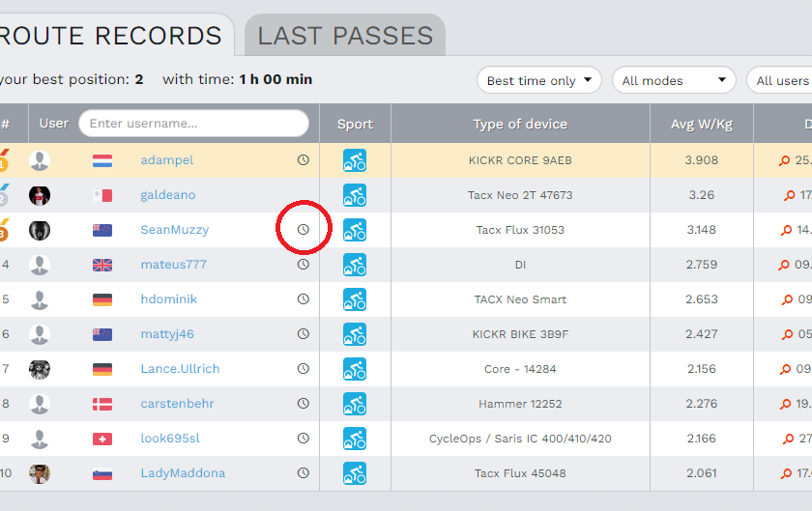The height and width of the screenshot is (511, 812).
Task: Click cycling sport icon in mattyj46 row
Action: pos(355,334)
